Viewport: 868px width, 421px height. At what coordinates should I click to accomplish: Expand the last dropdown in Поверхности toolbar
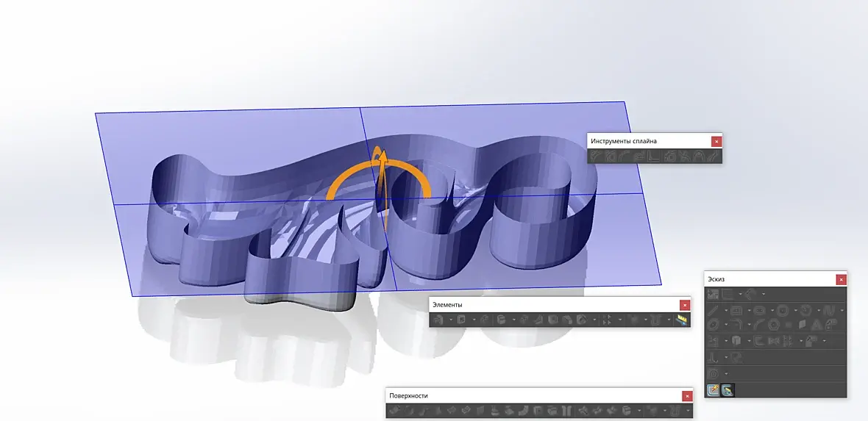pos(688,411)
